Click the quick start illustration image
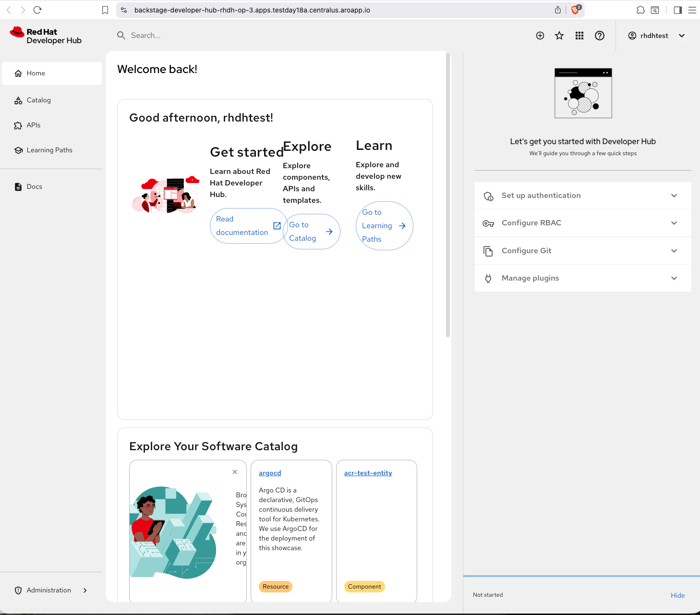The image size is (700, 615). tap(583, 93)
